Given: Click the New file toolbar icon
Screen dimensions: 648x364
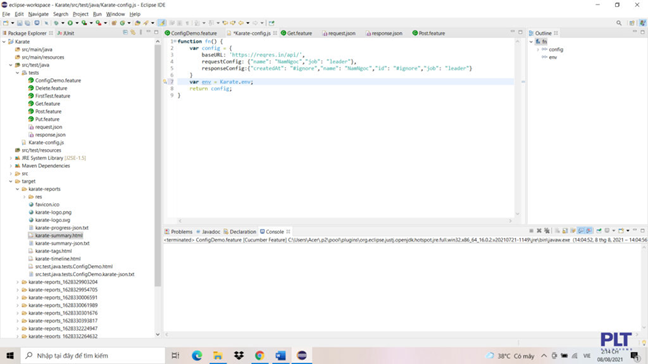Looking at the screenshot, I should click(5, 23).
